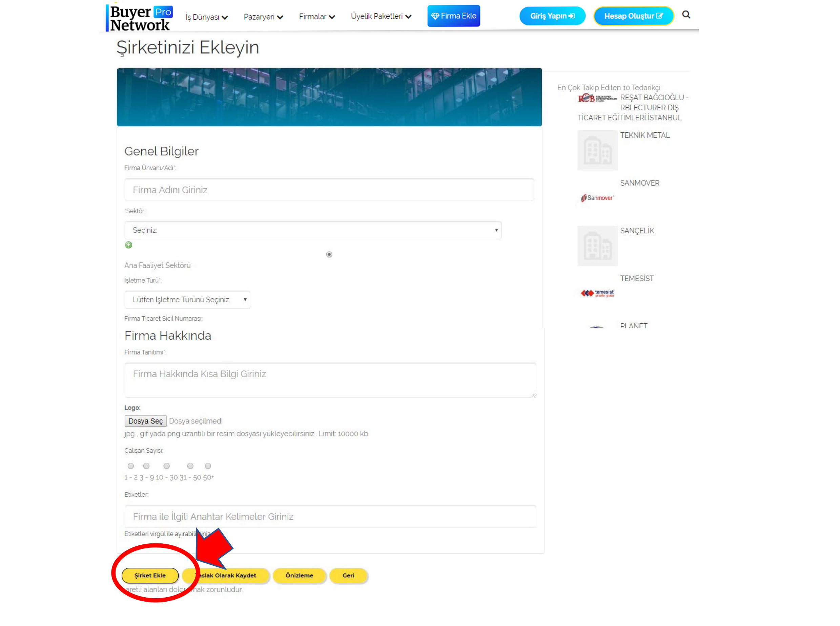Expand the İşletme Türü dropdown
This screenshot has height=626, width=840.
point(187,299)
